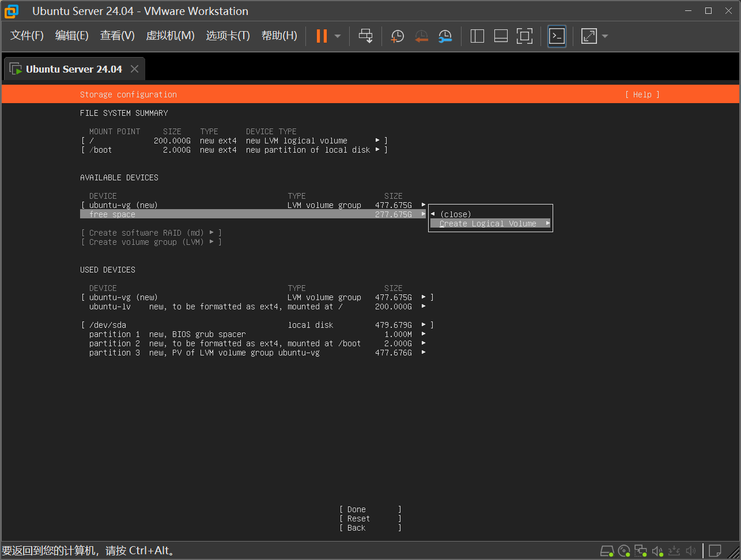Click the 要返回到您的计算机 status bar hint

[x=88, y=551]
